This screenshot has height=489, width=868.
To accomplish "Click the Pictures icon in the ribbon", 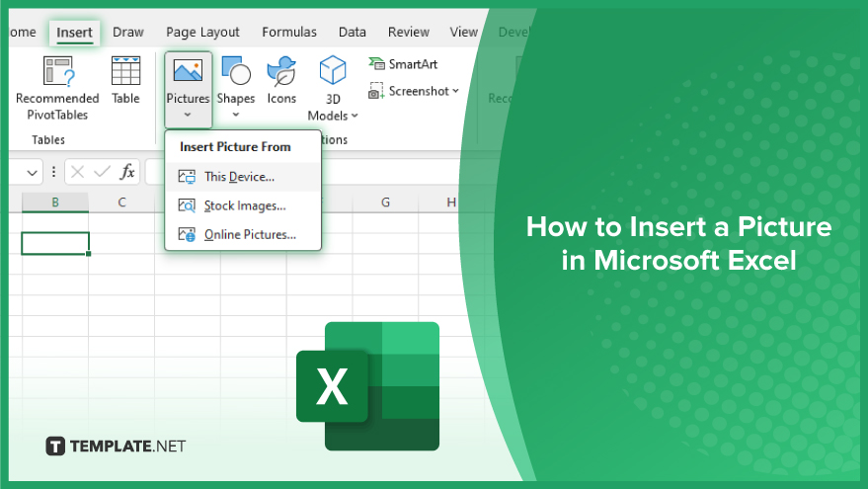I will pyautogui.click(x=188, y=70).
